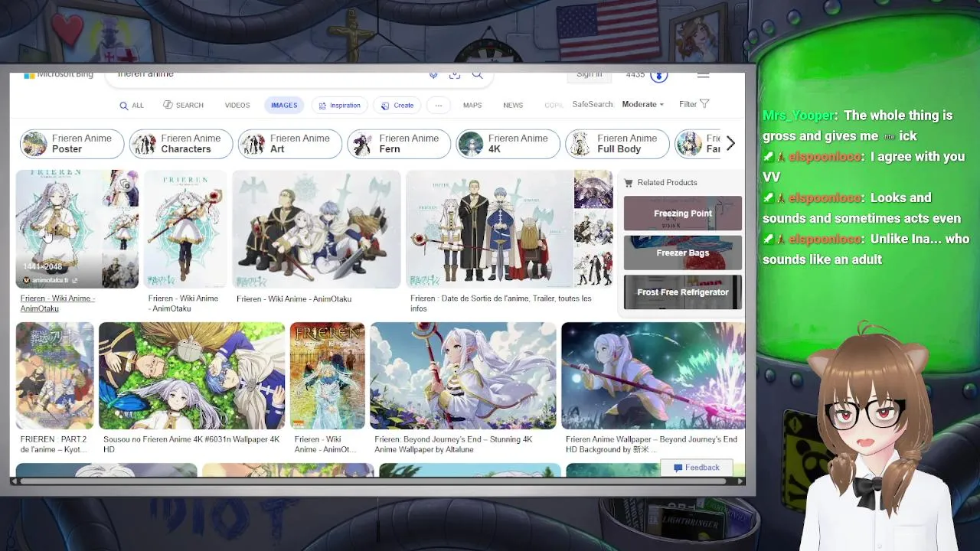Viewport: 980px width, 551px height.
Task: Click the animotaku.fr source label
Action: tap(50, 281)
